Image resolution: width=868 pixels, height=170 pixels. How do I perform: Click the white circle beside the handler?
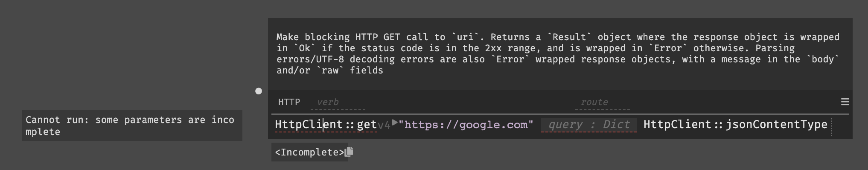[259, 91]
